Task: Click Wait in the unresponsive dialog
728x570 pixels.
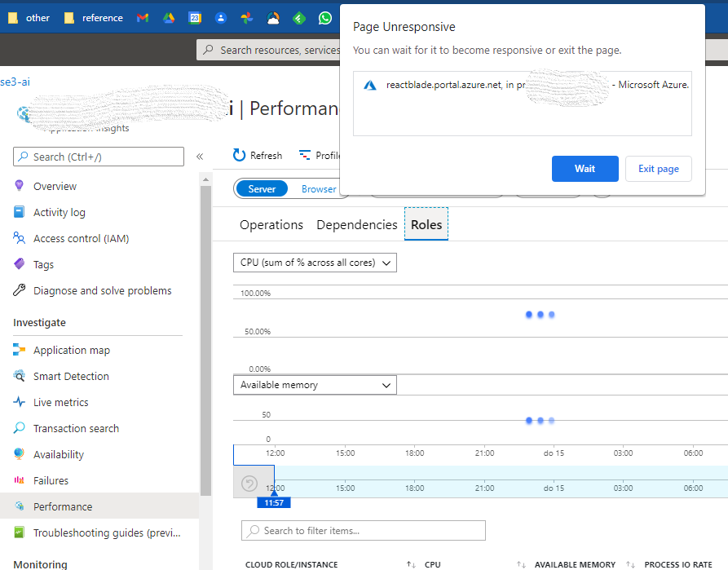Action: 585,169
